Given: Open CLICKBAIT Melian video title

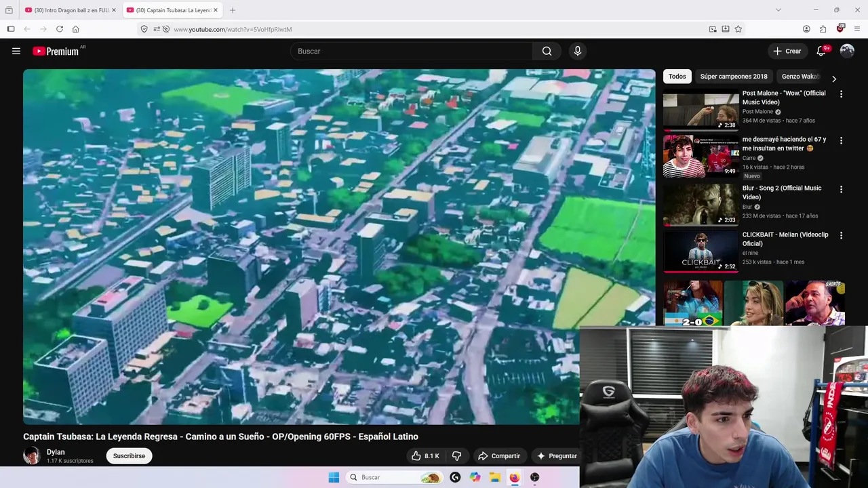Looking at the screenshot, I should [785, 239].
